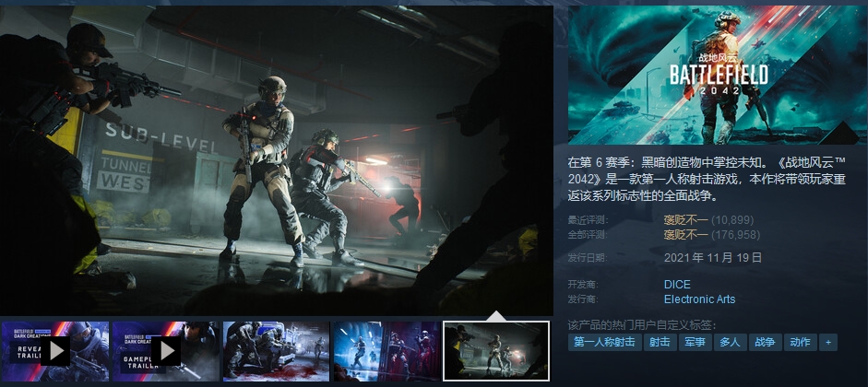
Task: Play the Gameplay Trailer video thumbnail
Action: [165, 351]
